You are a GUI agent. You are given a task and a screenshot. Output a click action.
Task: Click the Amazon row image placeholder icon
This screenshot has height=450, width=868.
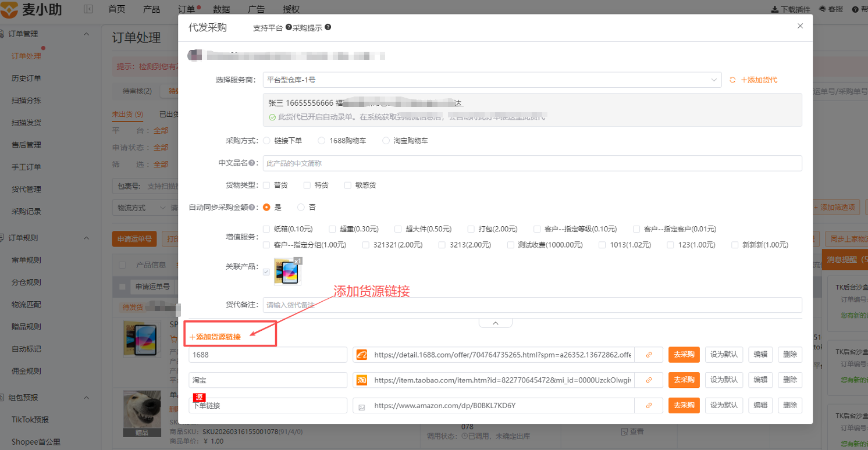(362, 407)
